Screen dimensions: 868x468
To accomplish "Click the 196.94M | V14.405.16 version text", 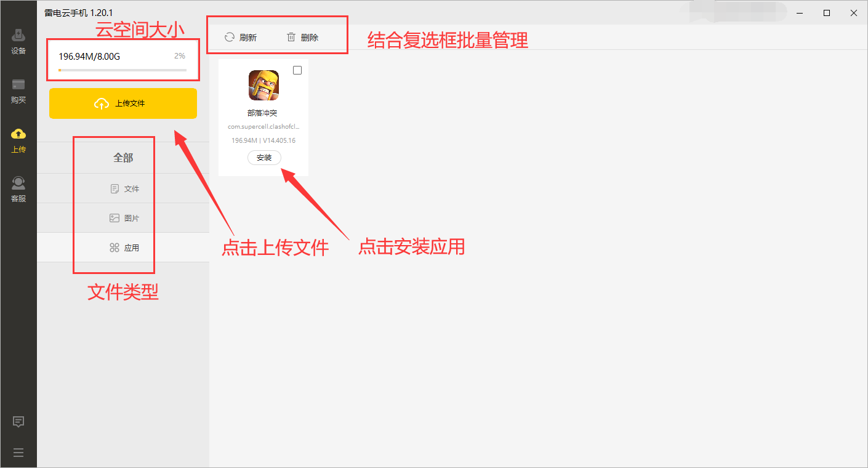I will 263,140.
